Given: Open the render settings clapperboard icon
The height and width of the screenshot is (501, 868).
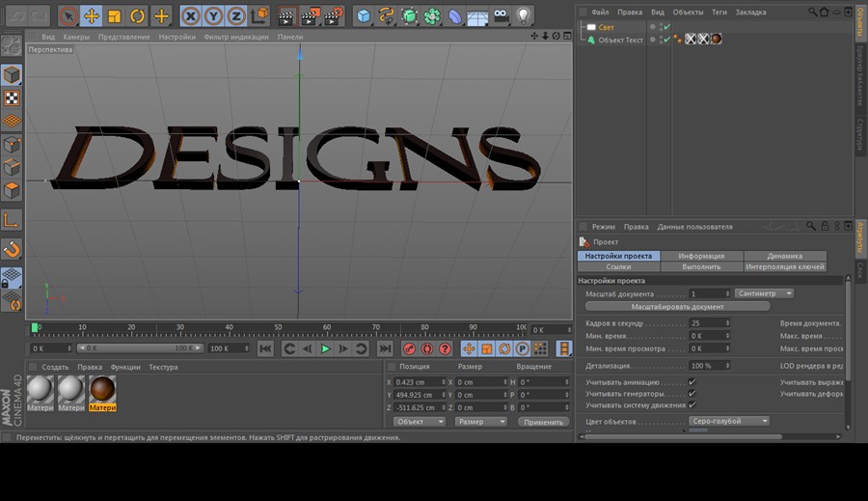Looking at the screenshot, I should click(x=334, y=16).
